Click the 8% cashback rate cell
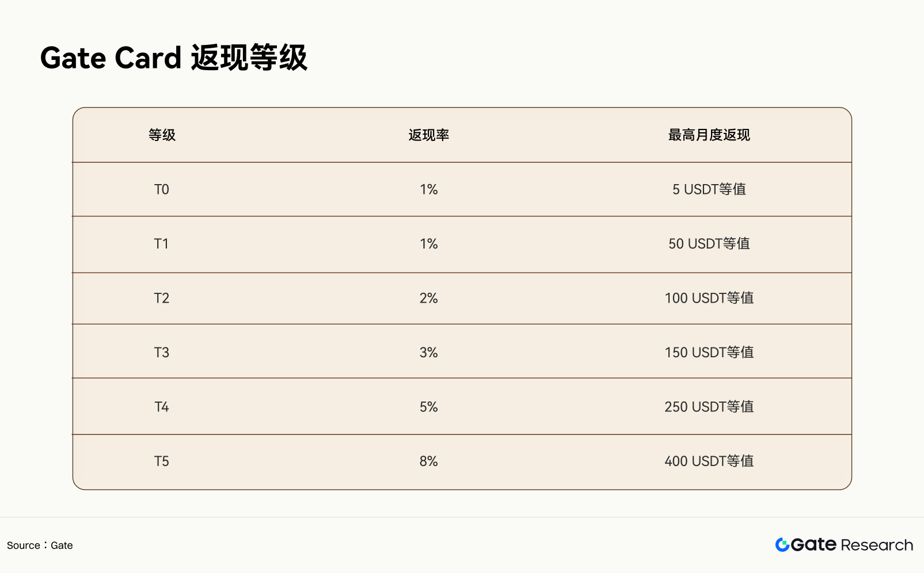The image size is (924, 573). pyautogui.click(x=429, y=461)
